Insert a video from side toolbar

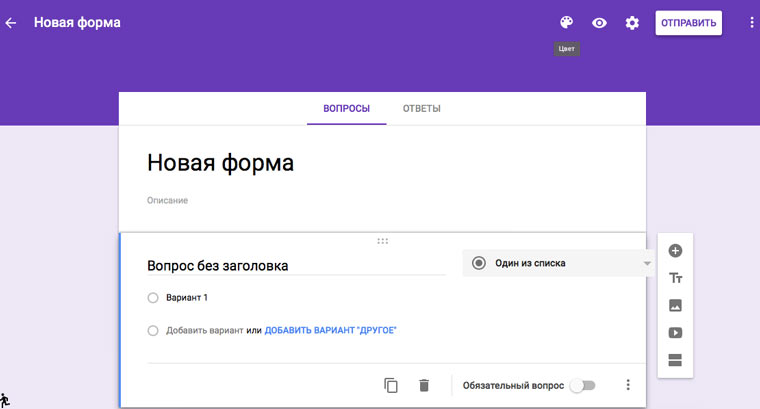pyautogui.click(x=675, y=333)
